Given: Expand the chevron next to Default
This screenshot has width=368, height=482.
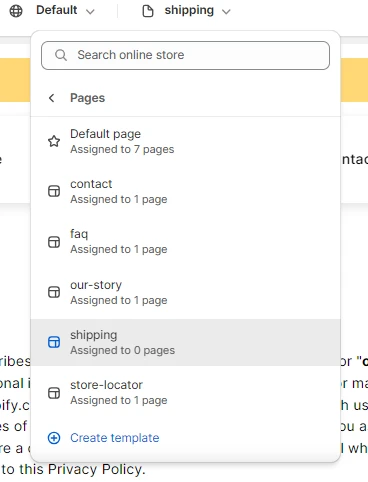Looking at the screenshot, I should (90, 12).
